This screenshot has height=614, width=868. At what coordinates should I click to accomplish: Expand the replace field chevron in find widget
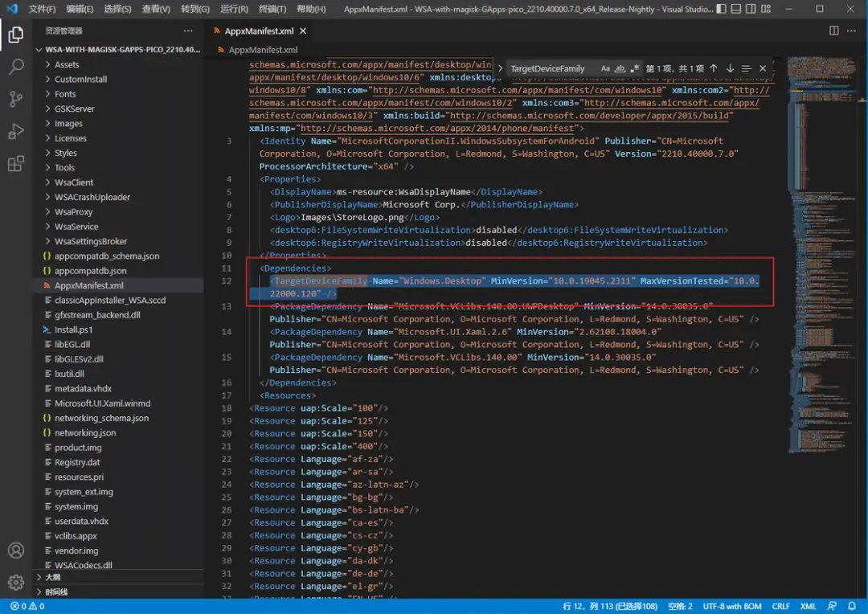click(500, 69)
